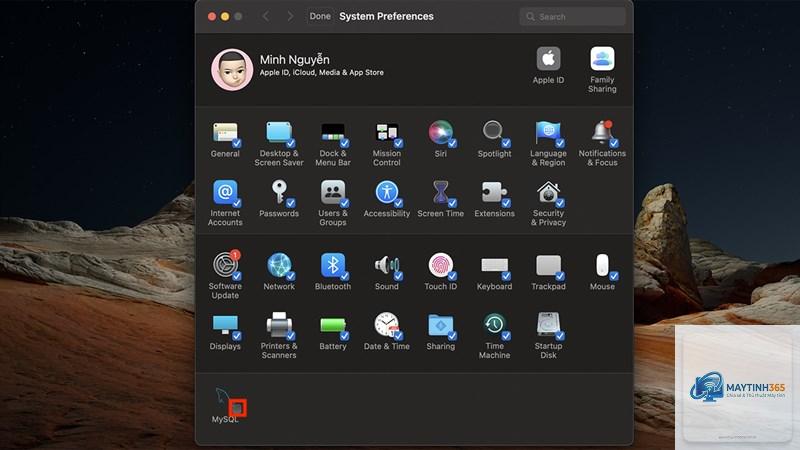This screenshot has height=450, width=800.
Task: Open the Trackpad pane
Action: (x=548, y=266)
